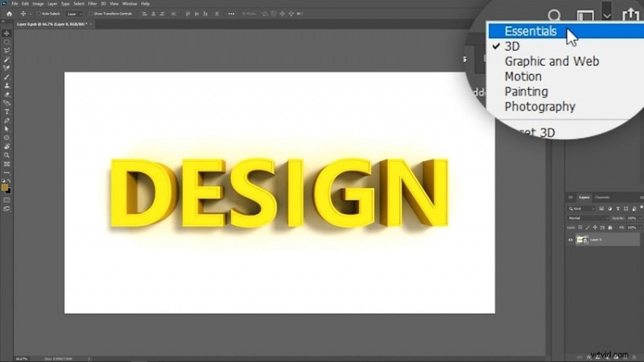This screenshot has height=362, width=644.
Task: Select the Move tool in the toolbox
Action: [x=6, y=33]
